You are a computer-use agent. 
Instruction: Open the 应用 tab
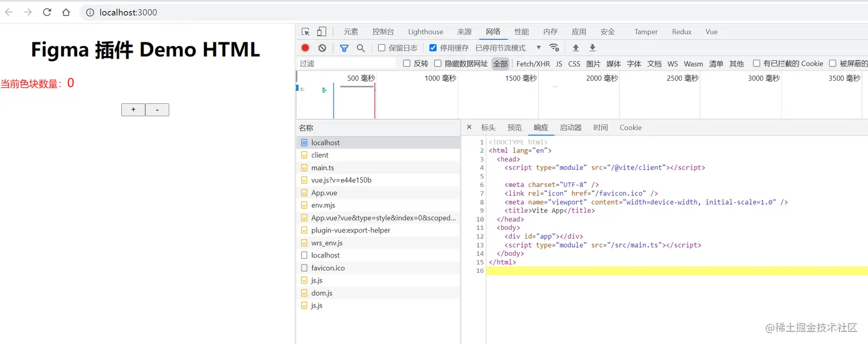coord(579,32)
